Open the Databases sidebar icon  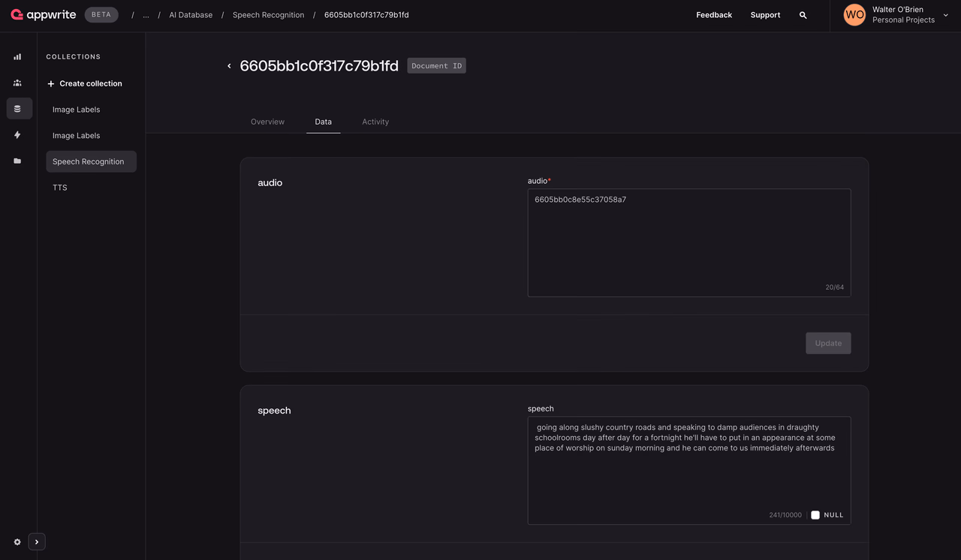click(x=18, y=109)
